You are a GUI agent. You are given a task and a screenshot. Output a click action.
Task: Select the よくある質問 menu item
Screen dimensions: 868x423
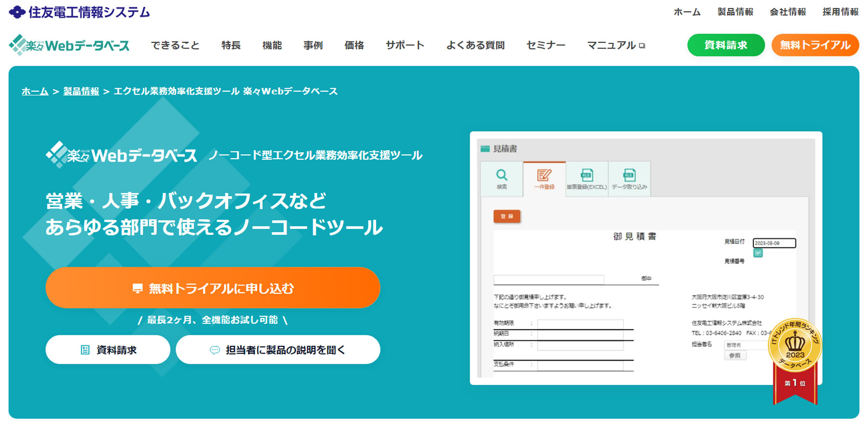[475, 45]
